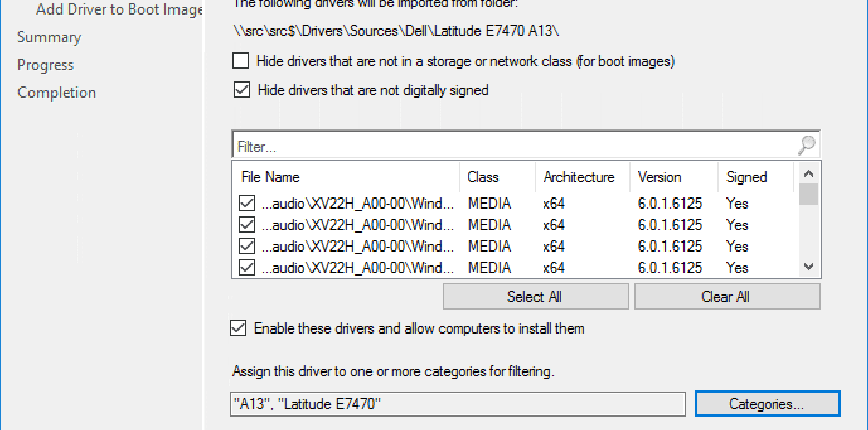This screenshot has width=868, height=430.
Task: Uncheck 'Hide drivers that are not digitally signed'
Action: click(x=241, y=90)
